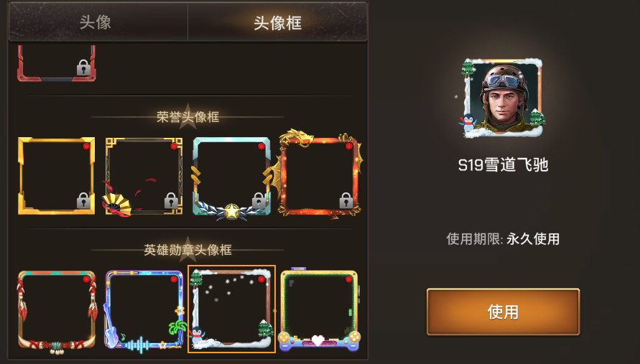Click the snowy penguin frame
Viewport: 640px width, 364px height.
[231, 309]
